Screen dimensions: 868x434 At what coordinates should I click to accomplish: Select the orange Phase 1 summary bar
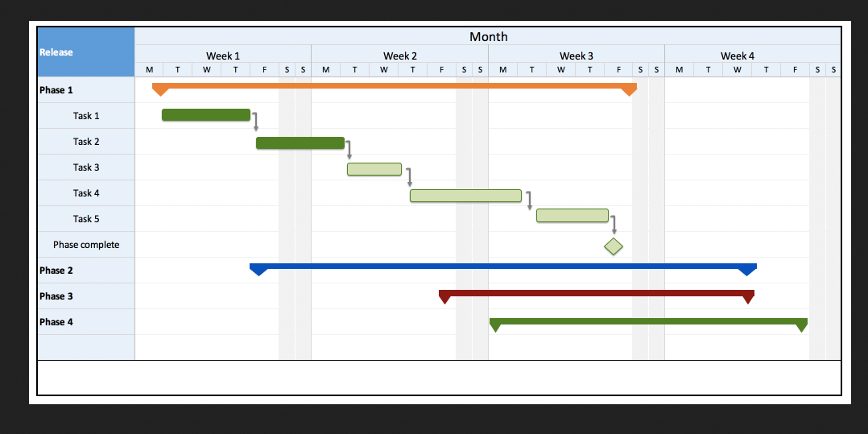point(395,89)
